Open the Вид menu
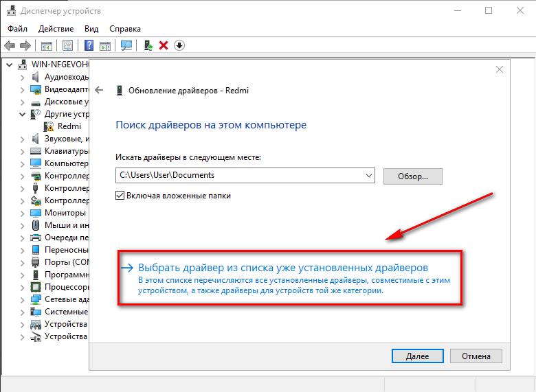Screen dimensions: 536x392 click(x=91, y=29)
